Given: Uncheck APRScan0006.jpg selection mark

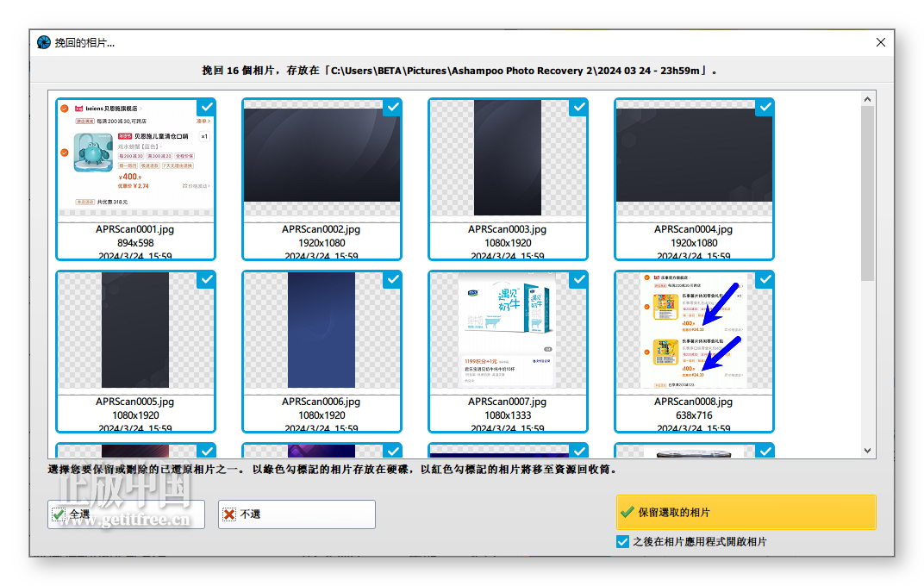Looking at the screenshot, I should pos(392,280).
